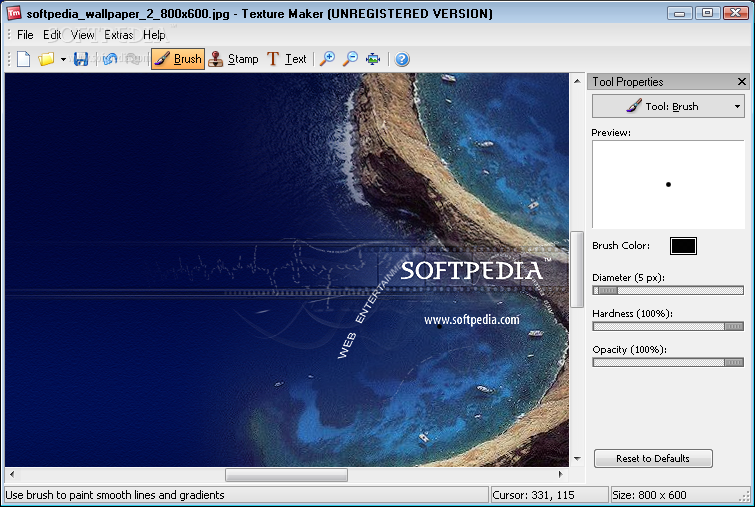Create a new document with the blank page icon
The width and height of the screenshot is (755, 507).
[24, 59]
